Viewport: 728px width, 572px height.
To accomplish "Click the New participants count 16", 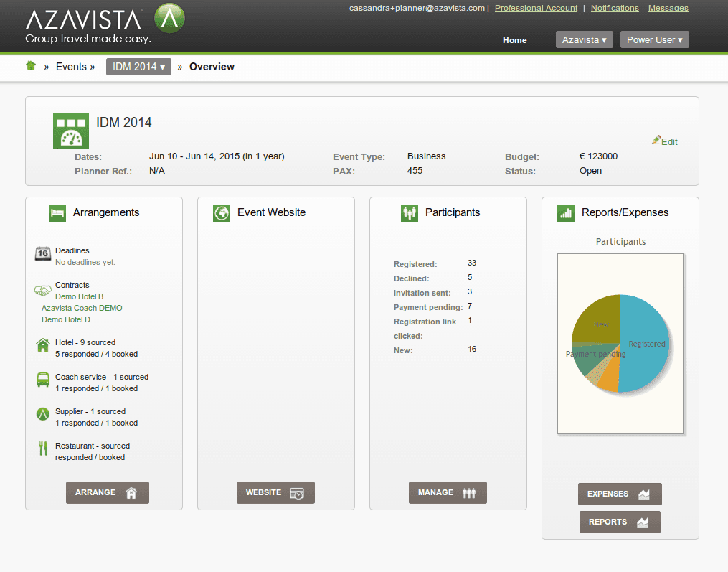I will 472,349.
